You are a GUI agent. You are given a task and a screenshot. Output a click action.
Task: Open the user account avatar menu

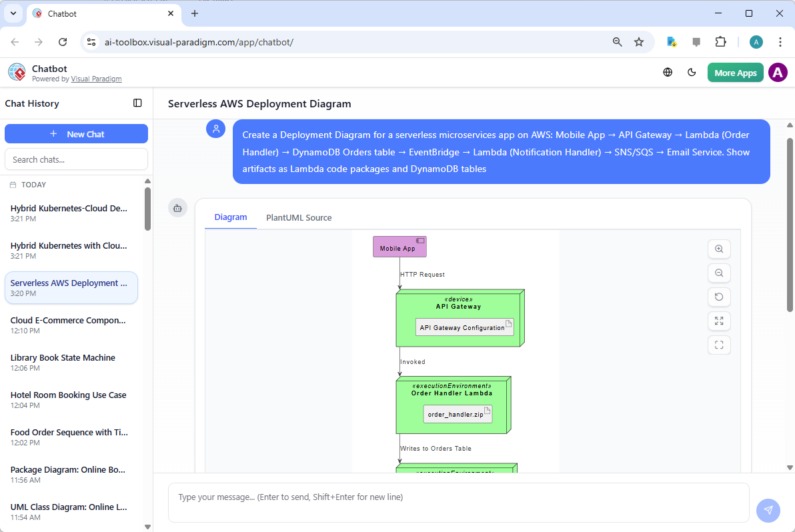778,73
